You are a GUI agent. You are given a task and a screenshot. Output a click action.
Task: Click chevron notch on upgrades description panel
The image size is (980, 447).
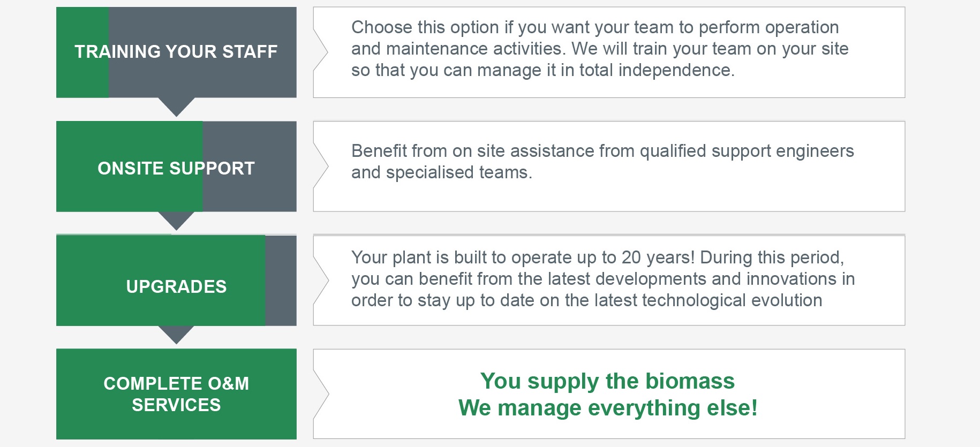coord(321,280)
